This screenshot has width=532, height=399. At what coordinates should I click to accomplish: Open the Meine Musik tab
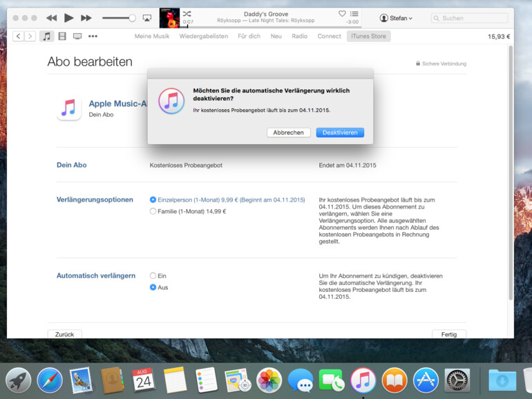(x=152, y=37)
